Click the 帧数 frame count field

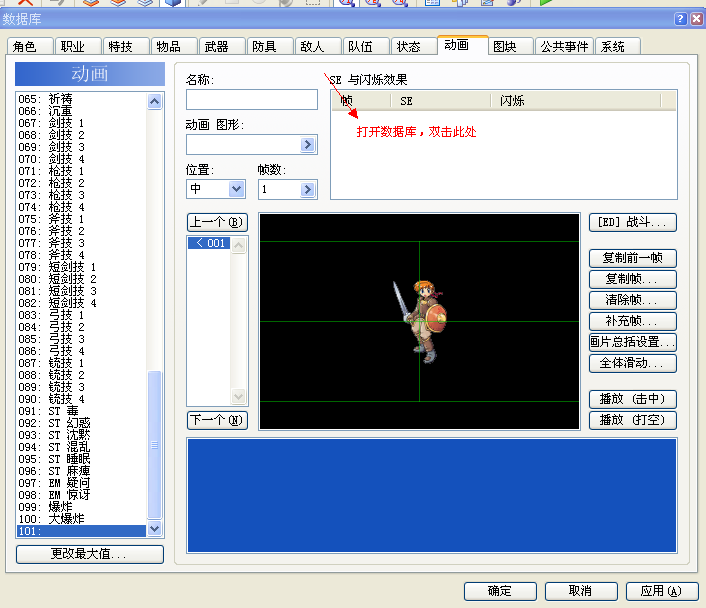pyautogui.click(x=280, y=189)
